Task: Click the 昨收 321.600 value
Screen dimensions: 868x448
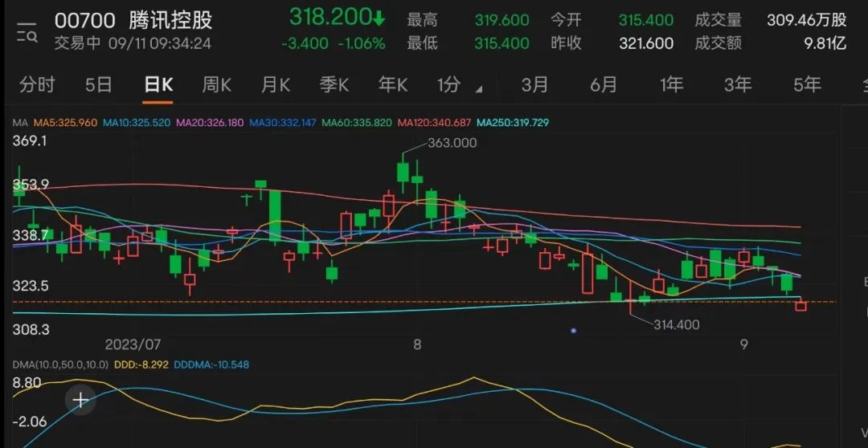Action: 646,43
